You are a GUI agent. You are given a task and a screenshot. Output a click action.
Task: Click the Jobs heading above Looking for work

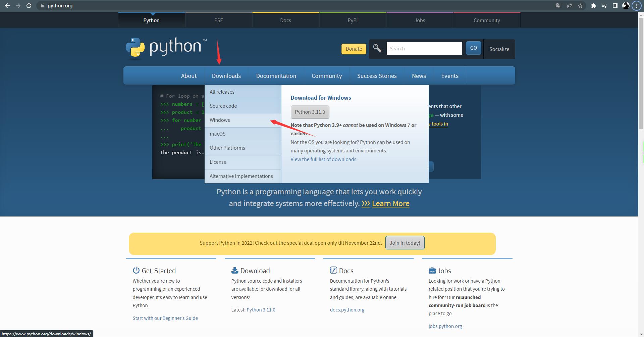444,271
